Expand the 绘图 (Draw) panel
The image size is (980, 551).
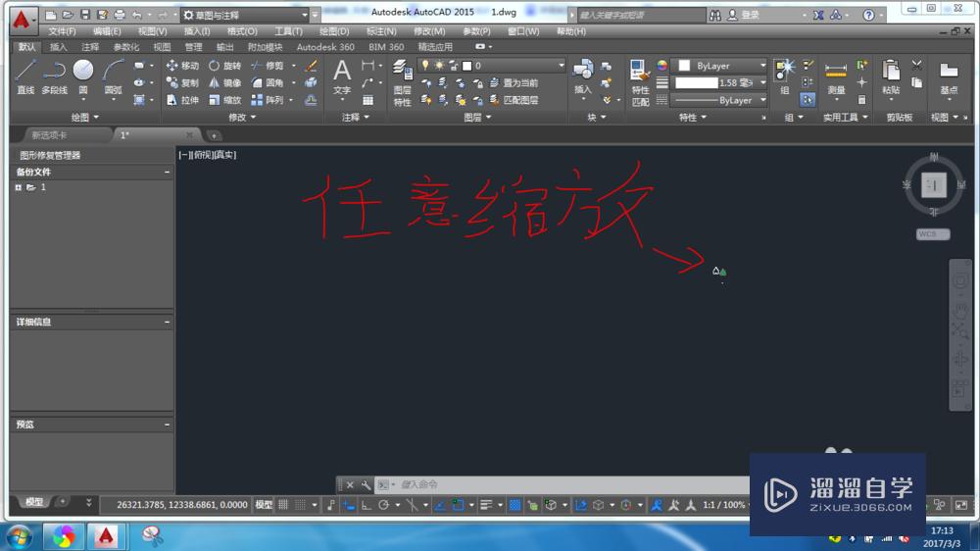85,117
